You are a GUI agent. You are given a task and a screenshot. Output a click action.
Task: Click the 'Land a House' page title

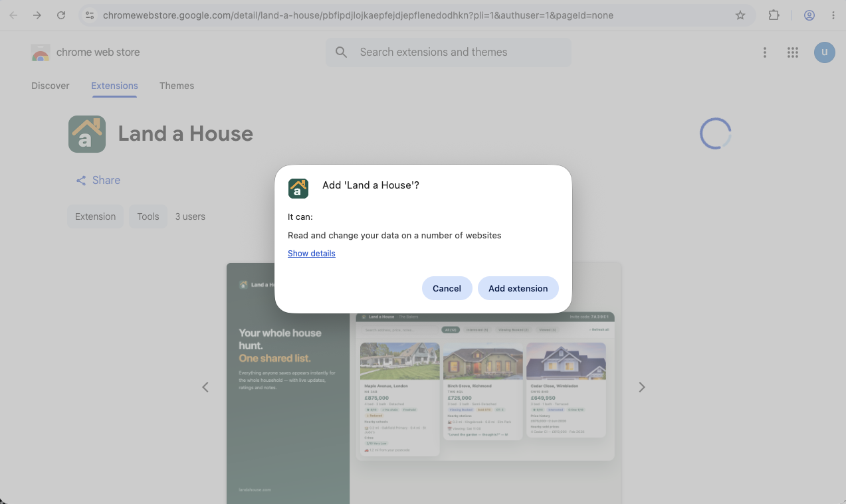(185, 134)
